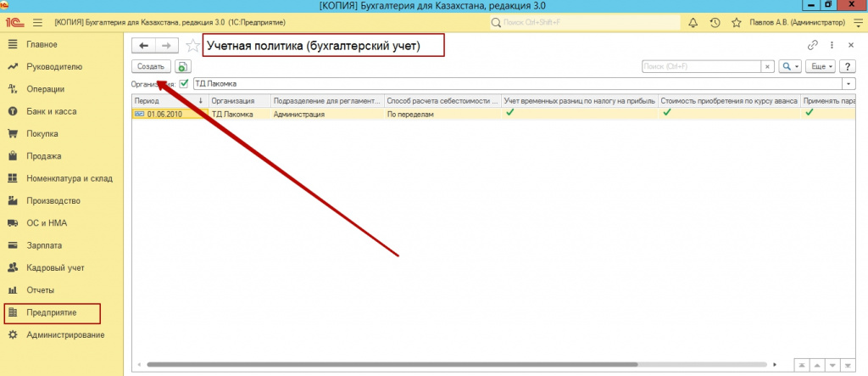Expand the Организация dropdown arrow
This screenshot has height=376, width=868.
pos(849,84)
